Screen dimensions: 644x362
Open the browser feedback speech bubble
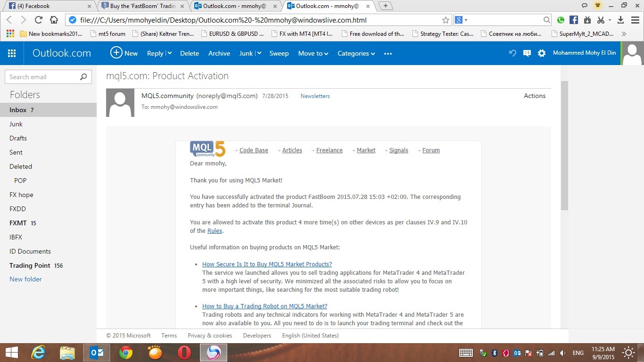pyautogui.click(x=585, y=5)
